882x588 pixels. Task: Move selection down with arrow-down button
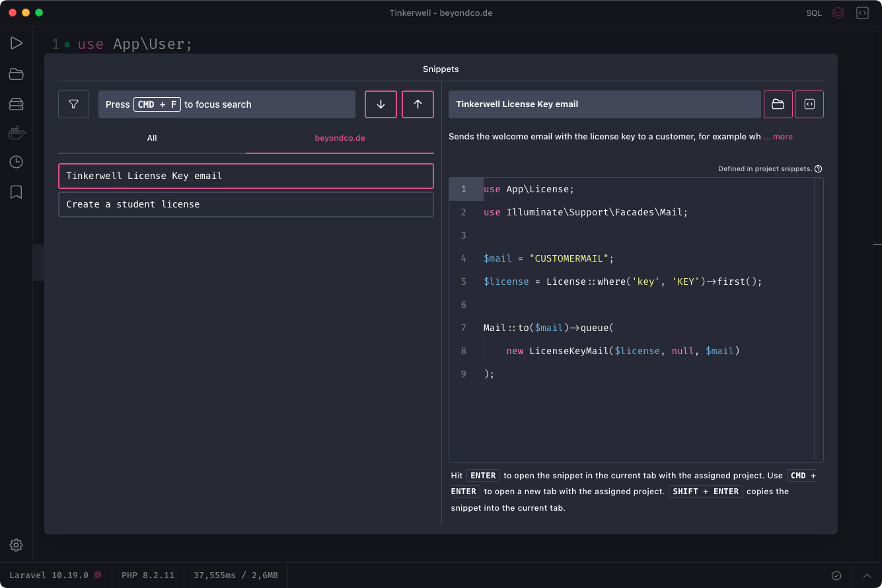point(381,104)
